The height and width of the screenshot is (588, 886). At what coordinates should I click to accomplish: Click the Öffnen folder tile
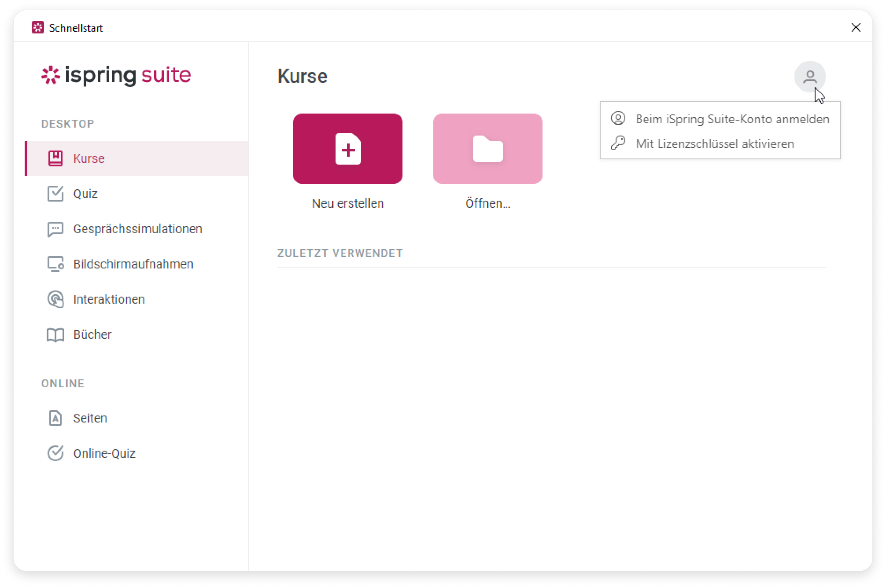point(487,149)
